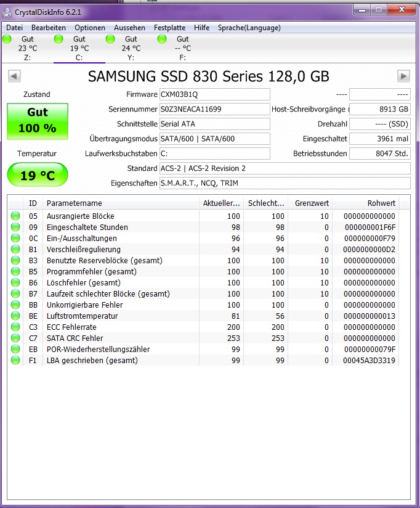Open the Bearbeiten menu

pyautogui.click(x=49, y=28)
